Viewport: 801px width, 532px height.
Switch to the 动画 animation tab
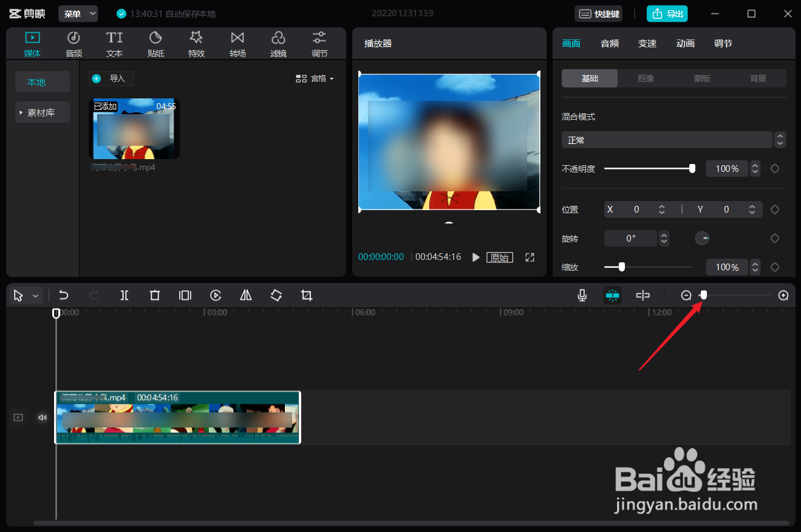tap(686, 43)
